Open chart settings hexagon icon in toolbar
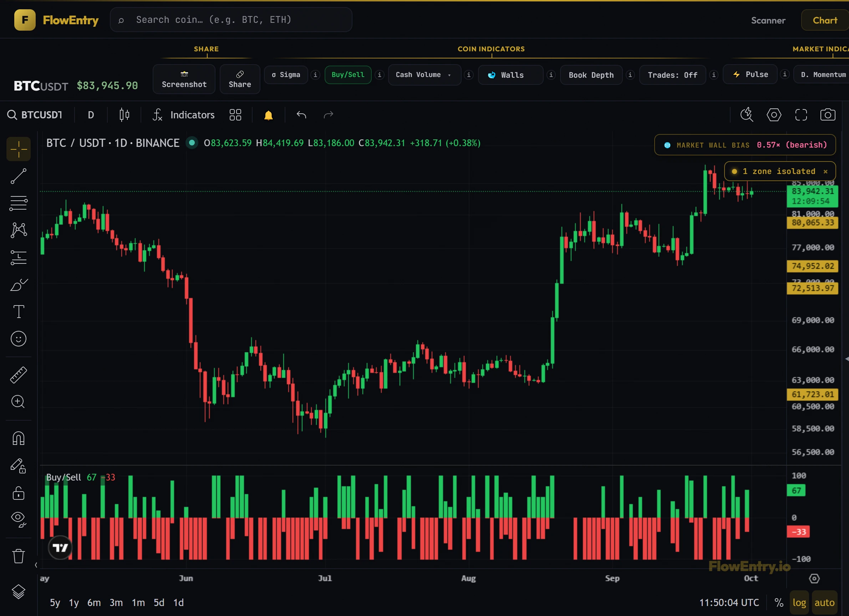 (x=774, y=115)
